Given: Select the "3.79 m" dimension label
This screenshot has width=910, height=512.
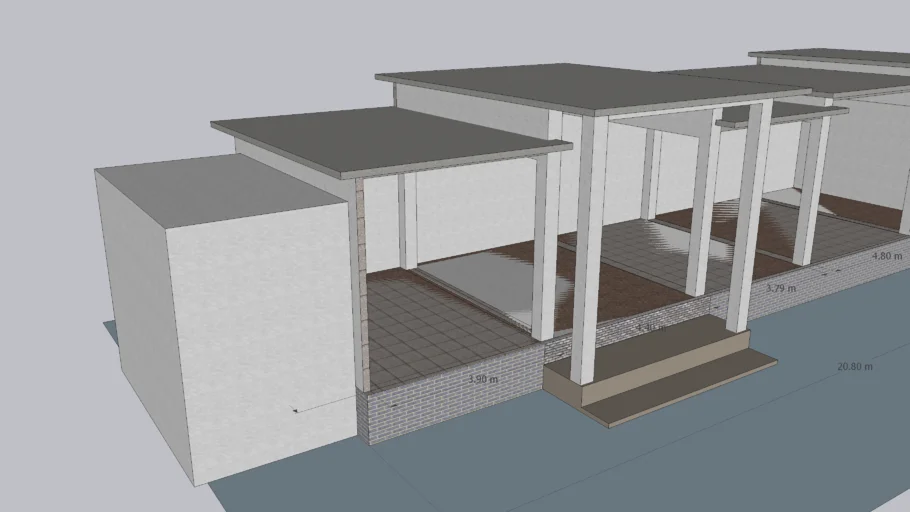Looking at the screenshot, I should [x=781, y=288].
